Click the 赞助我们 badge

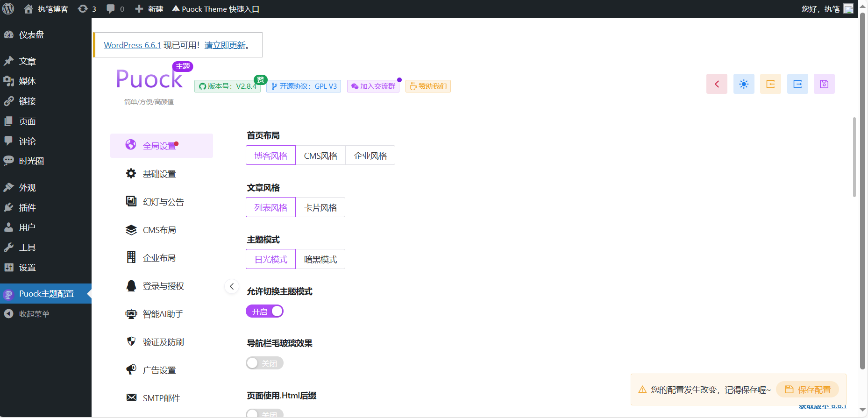click(428, 86)
